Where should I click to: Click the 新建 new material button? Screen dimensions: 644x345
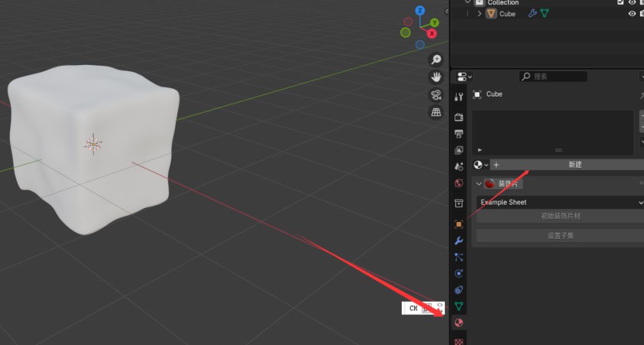574,165
